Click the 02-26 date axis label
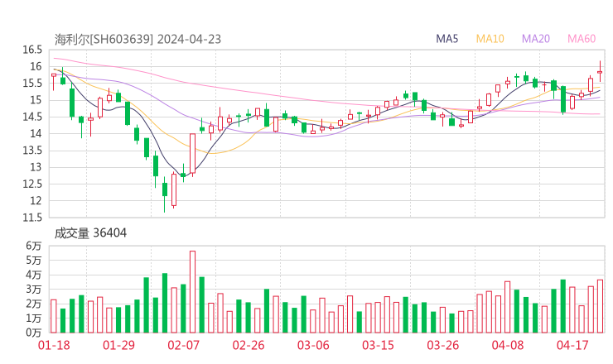The image size is (613, 364). pyautogui.click(x=249, y=345)
